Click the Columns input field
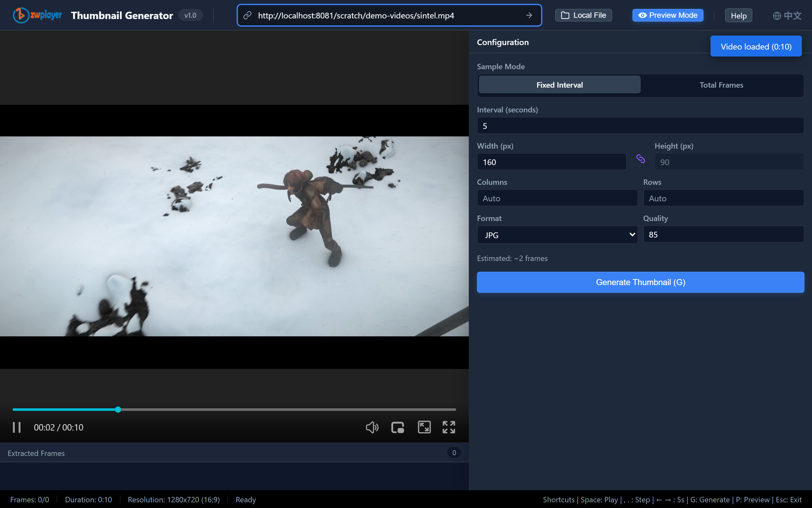Screen dimensions: 812x508 [557, 198]
